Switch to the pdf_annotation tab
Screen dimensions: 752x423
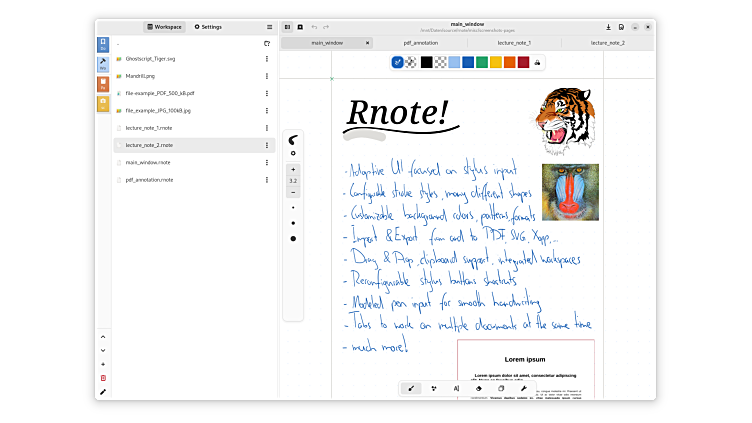coord(421,43)
